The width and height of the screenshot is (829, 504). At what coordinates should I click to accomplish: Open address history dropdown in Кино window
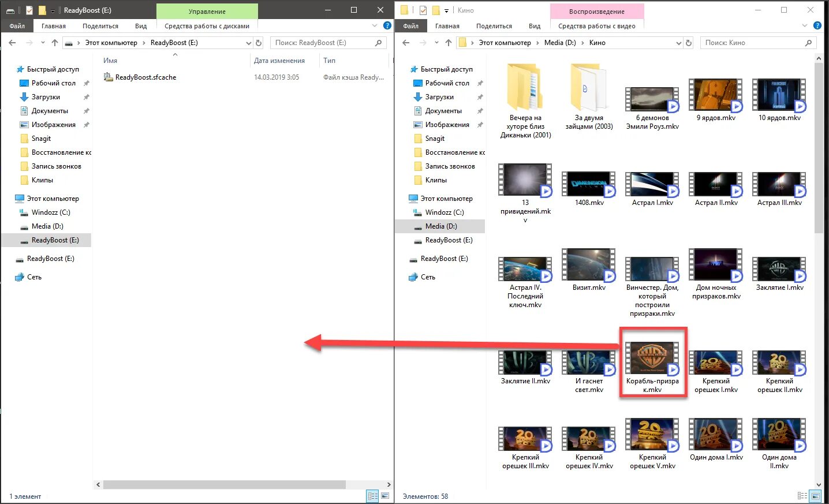click(678, 43)
